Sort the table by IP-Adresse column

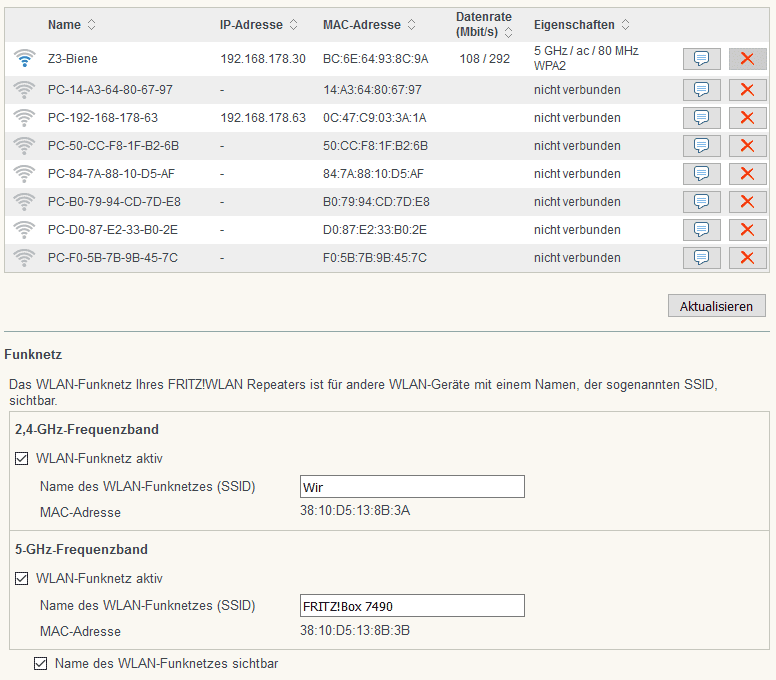point(259,25)
